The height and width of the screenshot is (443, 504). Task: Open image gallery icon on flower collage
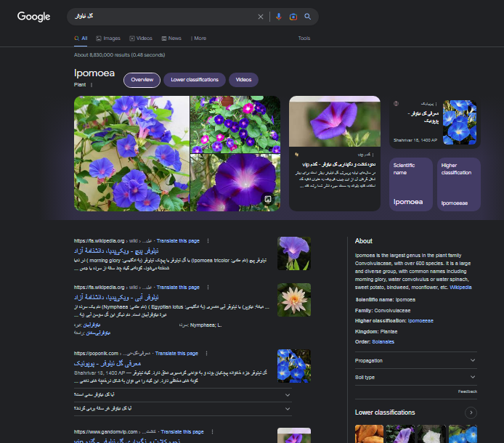tap(268, 199)
